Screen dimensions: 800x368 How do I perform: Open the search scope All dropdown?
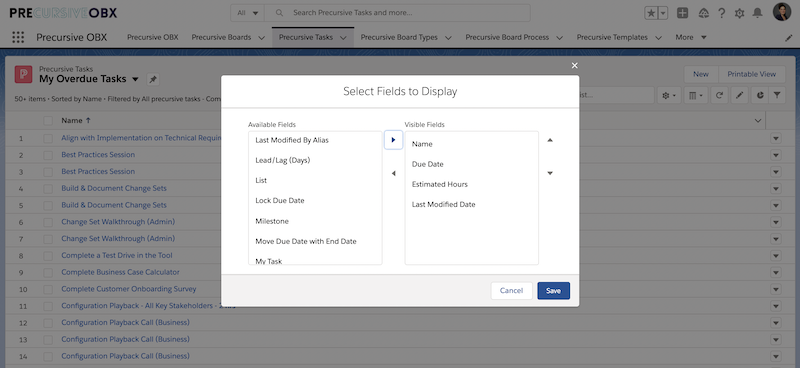247,13
